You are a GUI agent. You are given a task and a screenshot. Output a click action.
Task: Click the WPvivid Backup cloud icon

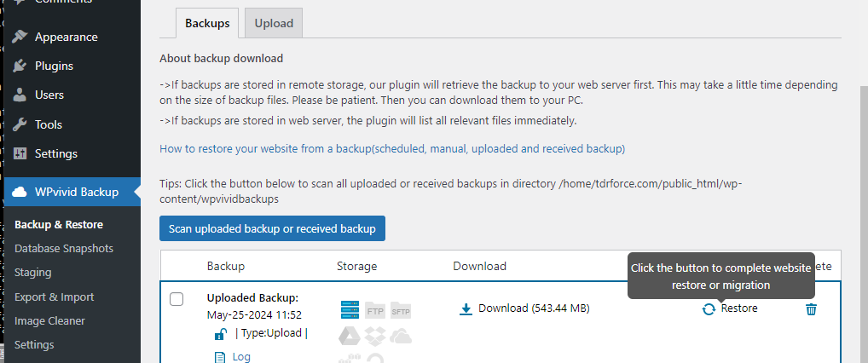tap(20, 192)
